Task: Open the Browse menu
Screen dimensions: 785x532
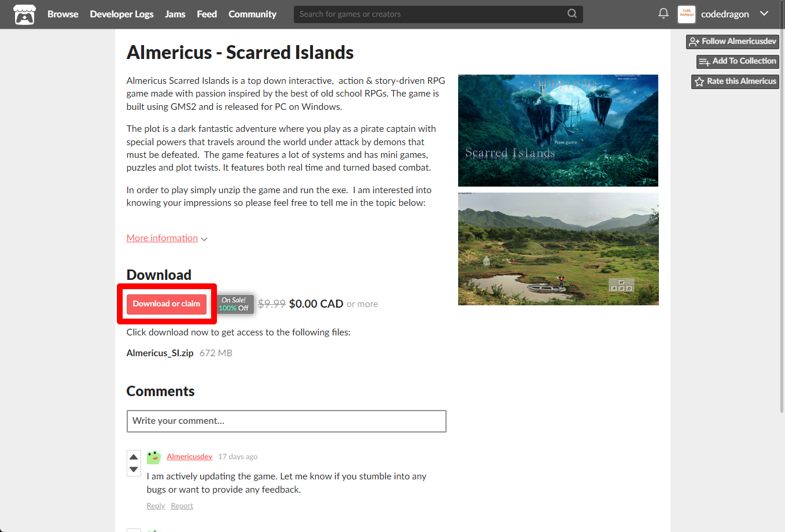Action: [x=62, y=14]
